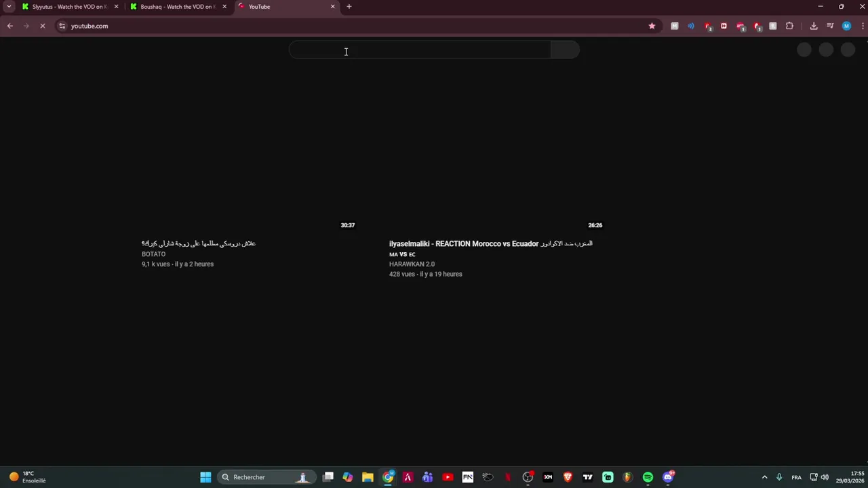This screenshot has height=488, width=868.
Task: Switch the FRA keyboard language indicator
Action: 796,477
